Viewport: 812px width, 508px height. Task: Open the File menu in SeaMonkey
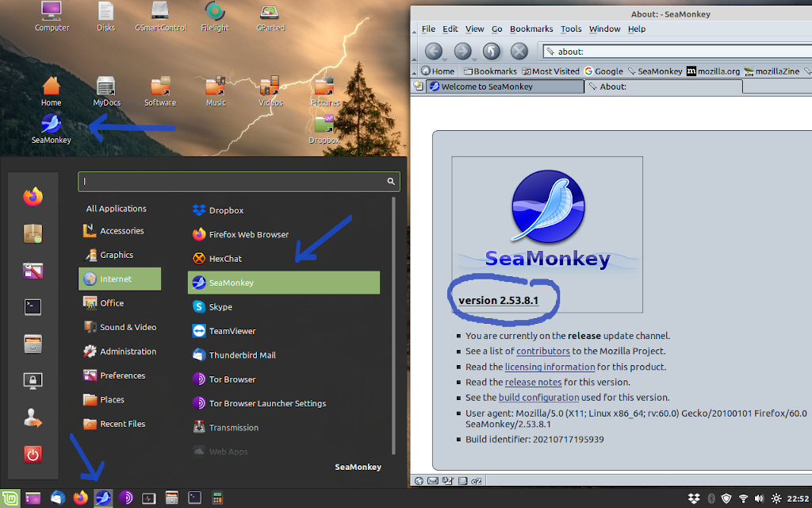[428, 29]
